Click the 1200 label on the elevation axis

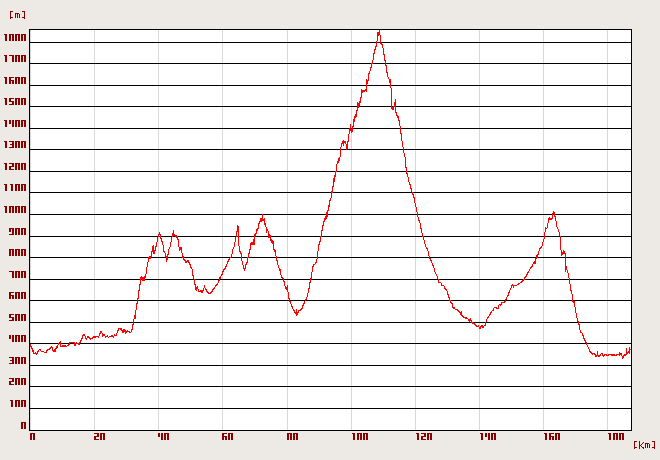tap(14, 168)
